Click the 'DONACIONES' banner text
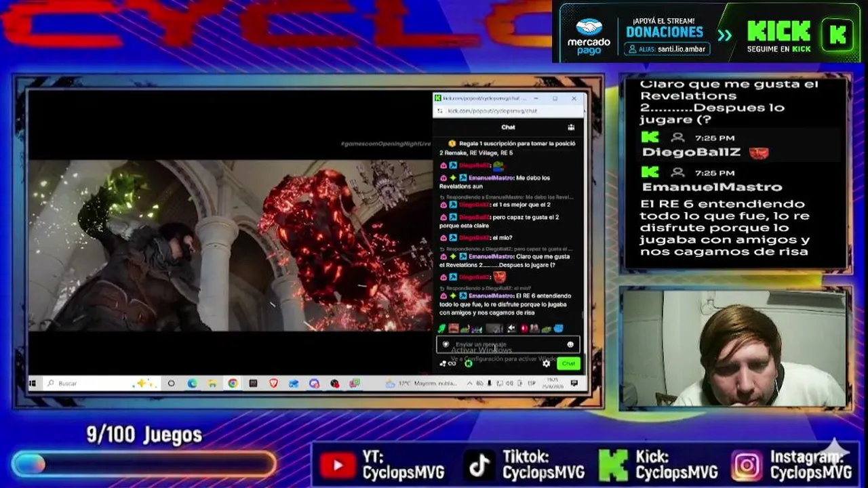This screenshot has height=488, width=868. tap(665, 32)
